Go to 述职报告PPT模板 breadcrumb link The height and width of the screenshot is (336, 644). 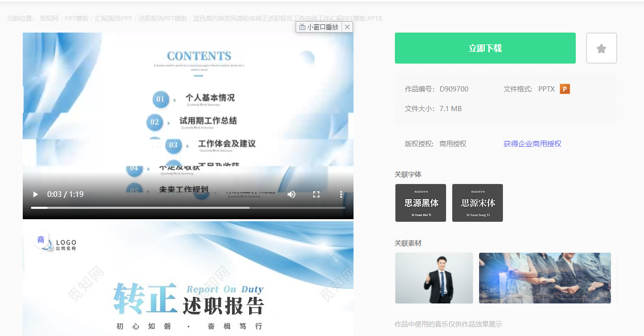(163, 19)
